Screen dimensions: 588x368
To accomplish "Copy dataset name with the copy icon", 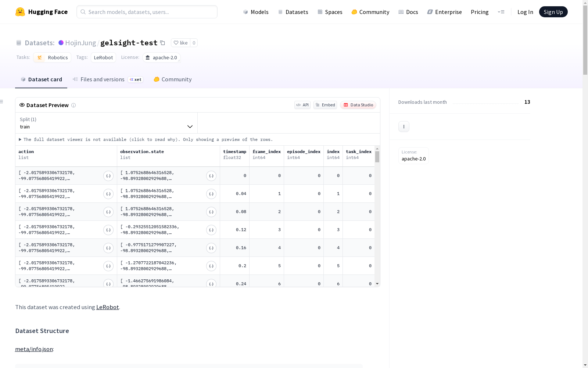I will coord(162,43).
